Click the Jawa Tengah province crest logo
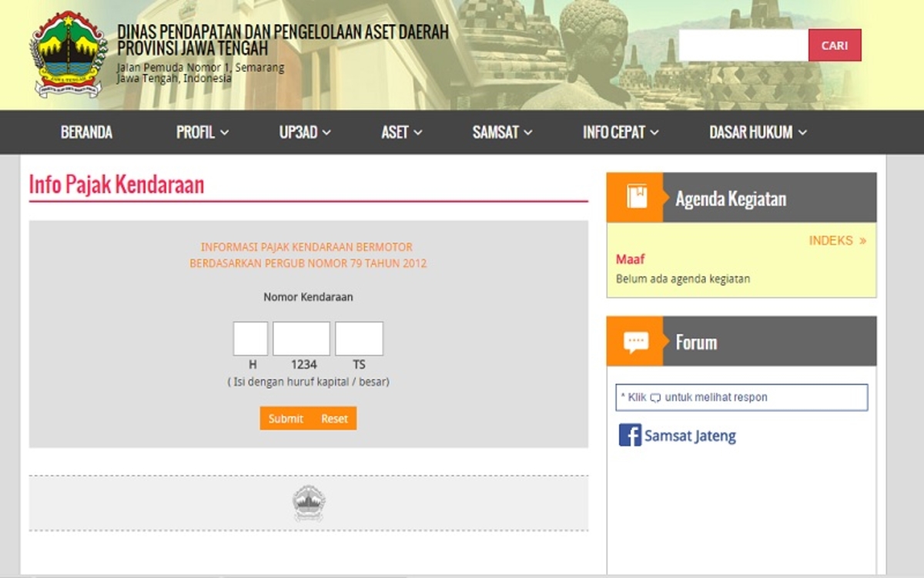The height and width of the screenshot is (578, 924). tap(68, 54)
